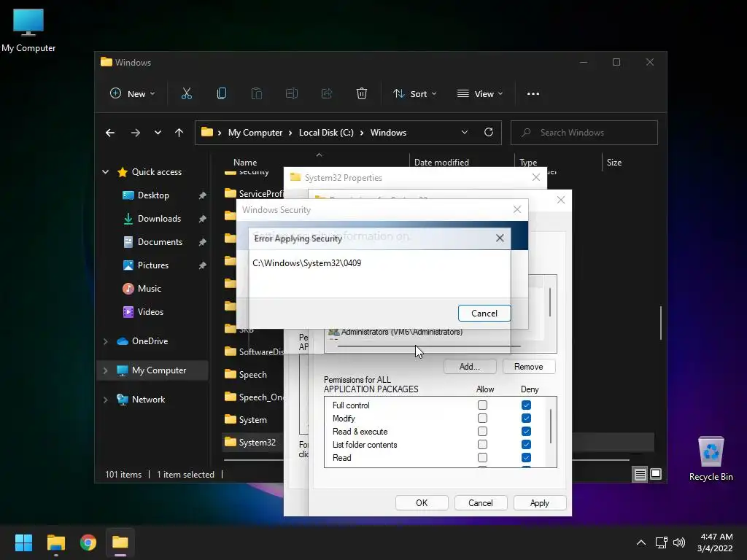Click the Copy icon in Explorer toolbar
Viewport: 747px width, 560px height.
coord(222,94)
